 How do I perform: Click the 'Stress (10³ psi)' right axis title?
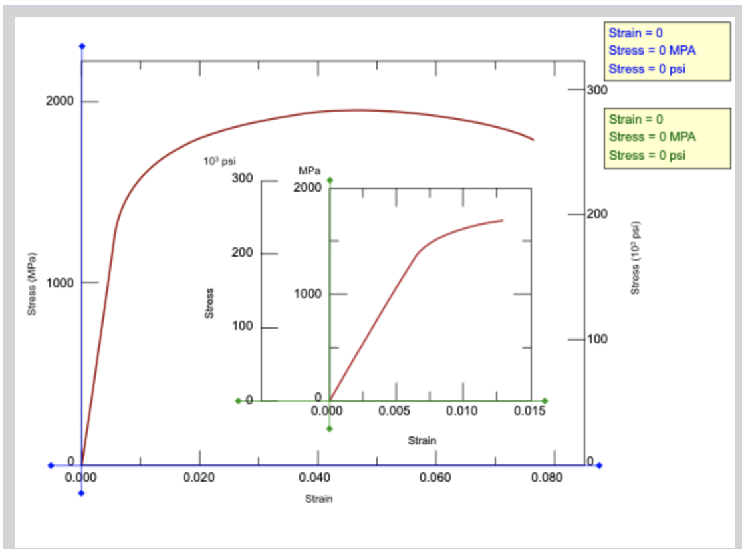(x=635, y=258)
